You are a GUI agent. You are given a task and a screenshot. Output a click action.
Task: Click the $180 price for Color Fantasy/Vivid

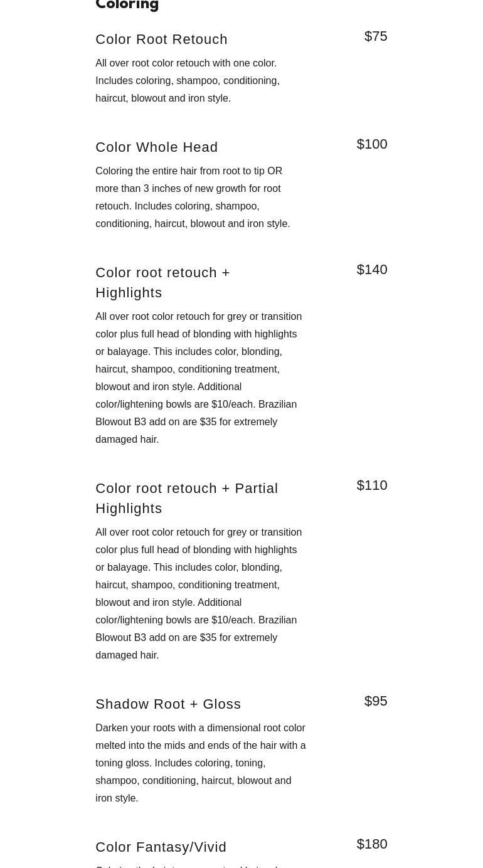[372, 844]
